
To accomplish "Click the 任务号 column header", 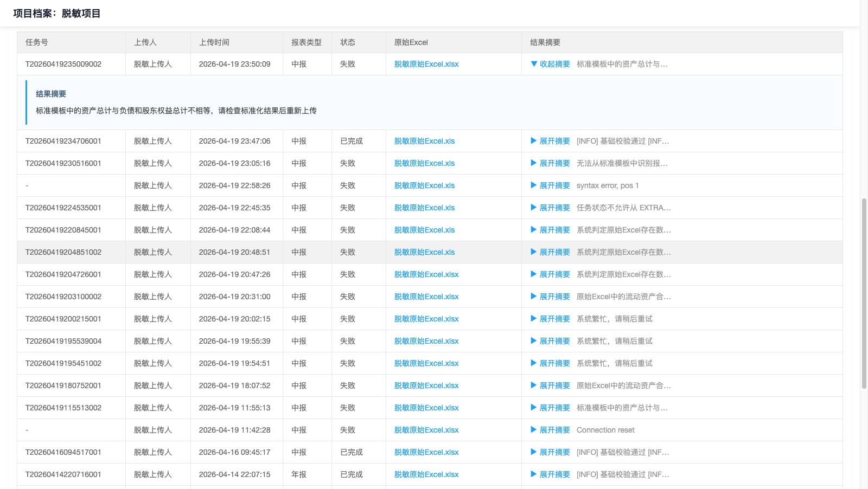I will click(x=37, y=42).
